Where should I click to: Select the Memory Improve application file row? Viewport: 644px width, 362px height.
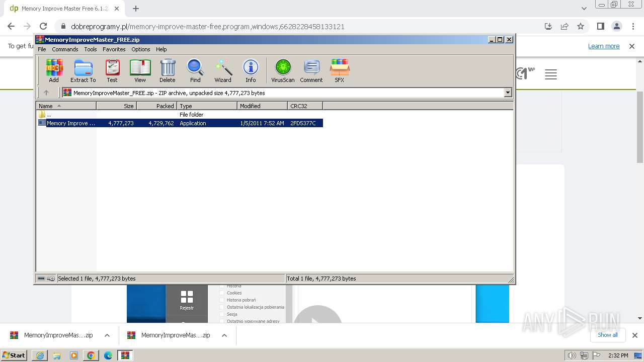[x=180, y=123]
